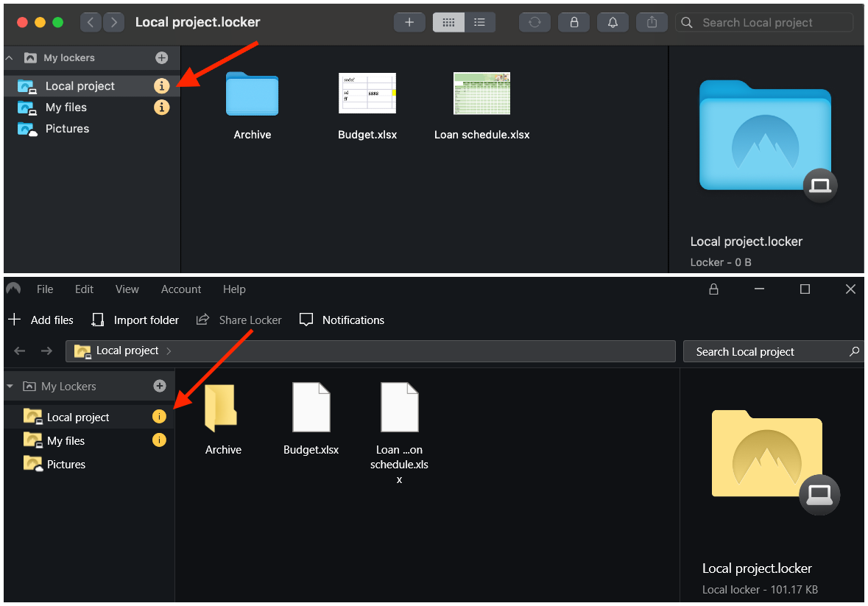
Task: Show info badge for My files locker
Action: [x=161, y=107]
